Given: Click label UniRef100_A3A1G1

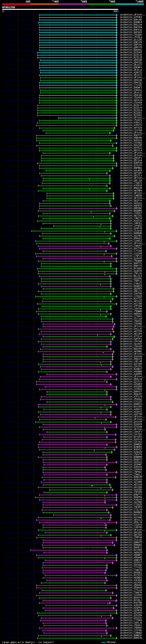Looking at the screenshot, I should (x=131, y=90).
